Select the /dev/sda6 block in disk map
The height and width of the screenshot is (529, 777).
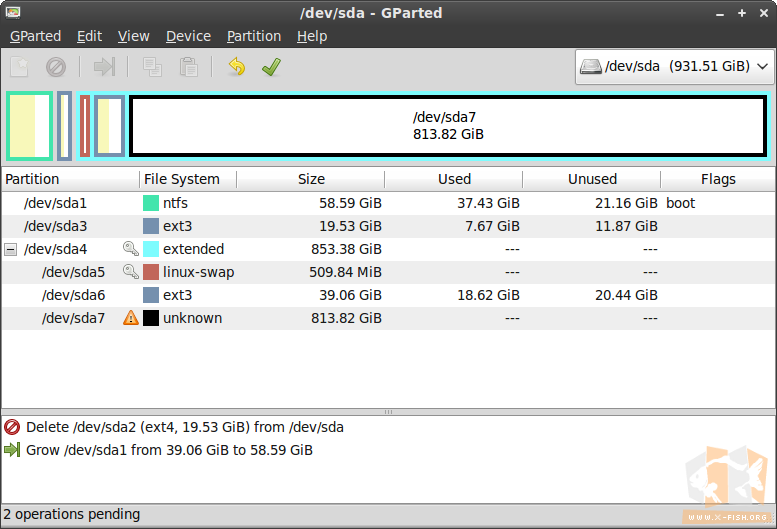(x=109, y=126)
